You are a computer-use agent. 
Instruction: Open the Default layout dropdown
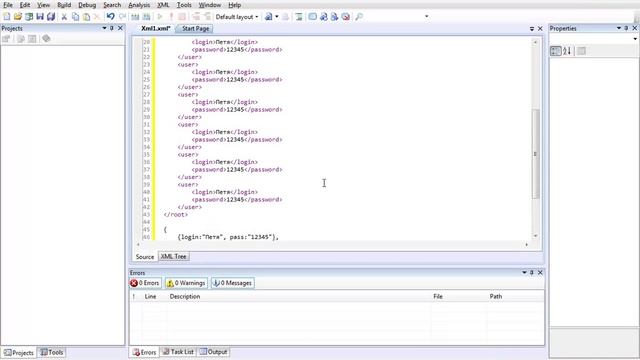point(237,17)
